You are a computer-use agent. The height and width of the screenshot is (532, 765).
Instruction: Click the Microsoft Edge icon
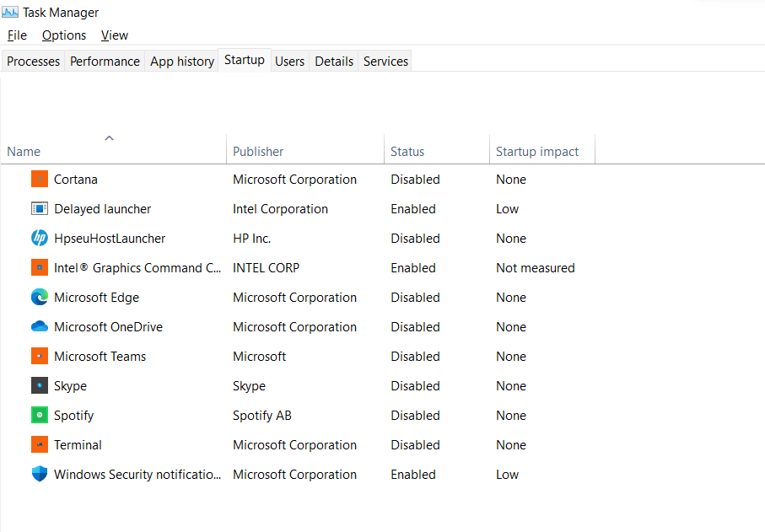40,297
